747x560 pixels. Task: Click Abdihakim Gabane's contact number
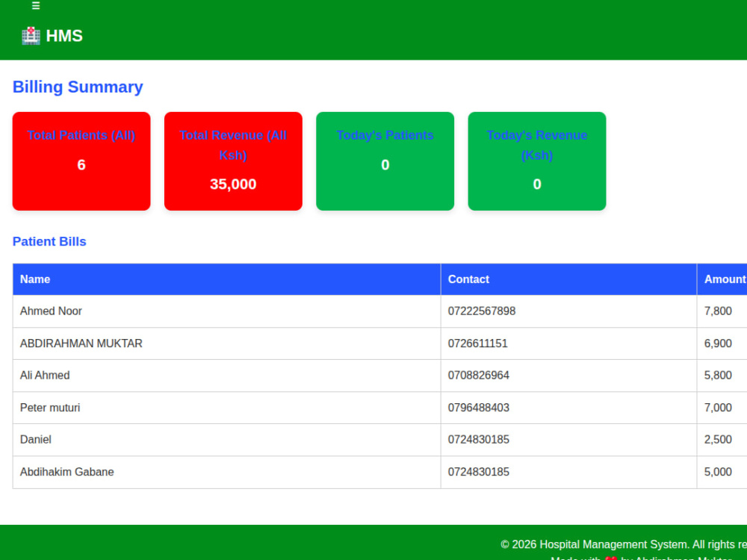(x=478, y=472)
